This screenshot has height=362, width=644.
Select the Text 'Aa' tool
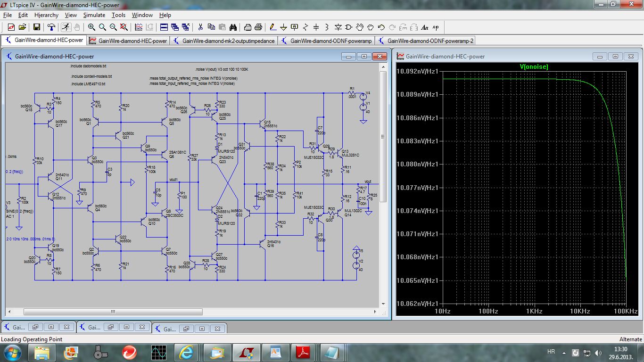click(x=425, y=27)
